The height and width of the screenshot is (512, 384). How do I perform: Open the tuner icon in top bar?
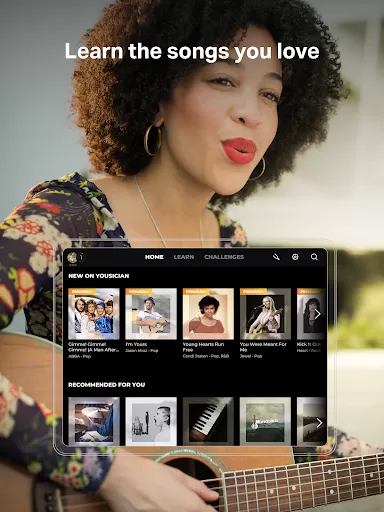pyautogui.click(x=276, y=257)
